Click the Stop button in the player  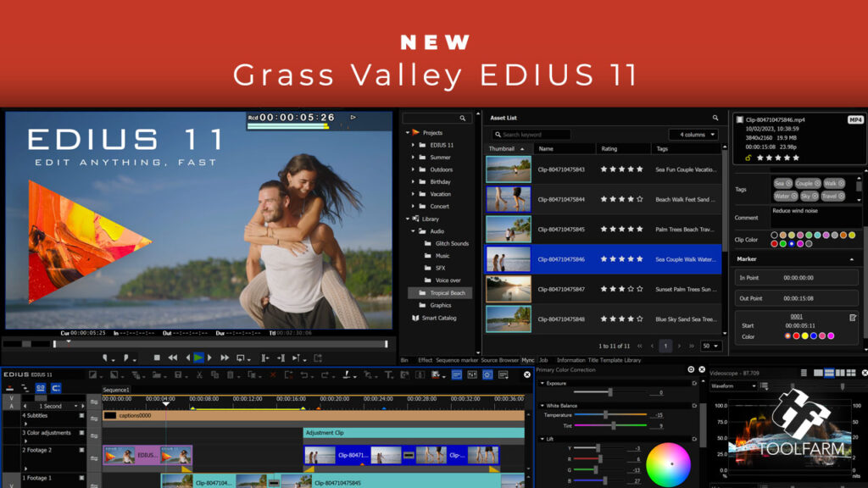157,358
